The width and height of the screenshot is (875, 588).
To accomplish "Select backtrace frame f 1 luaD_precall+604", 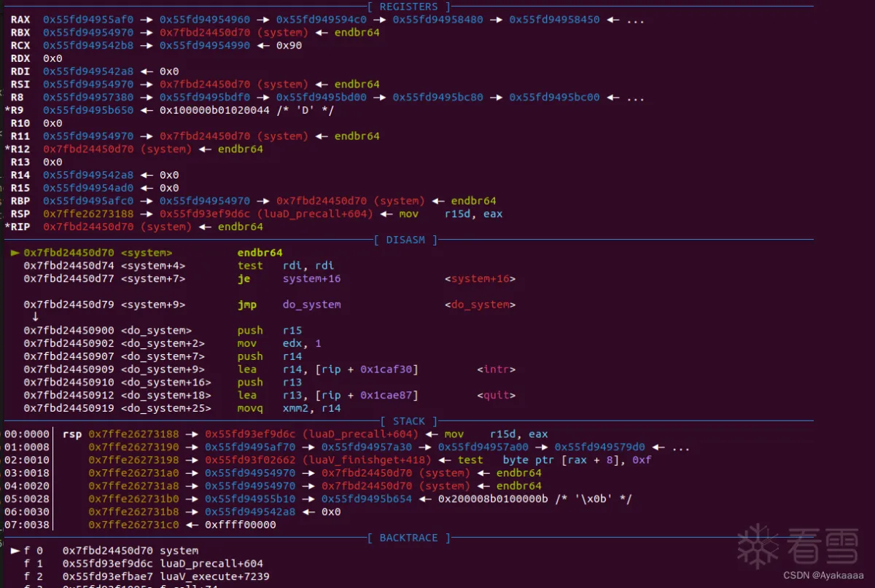I will (x=143, y=563).
